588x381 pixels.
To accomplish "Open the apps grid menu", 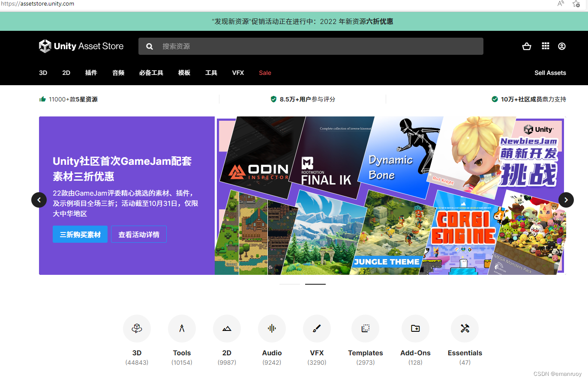I will coord(545,46).
